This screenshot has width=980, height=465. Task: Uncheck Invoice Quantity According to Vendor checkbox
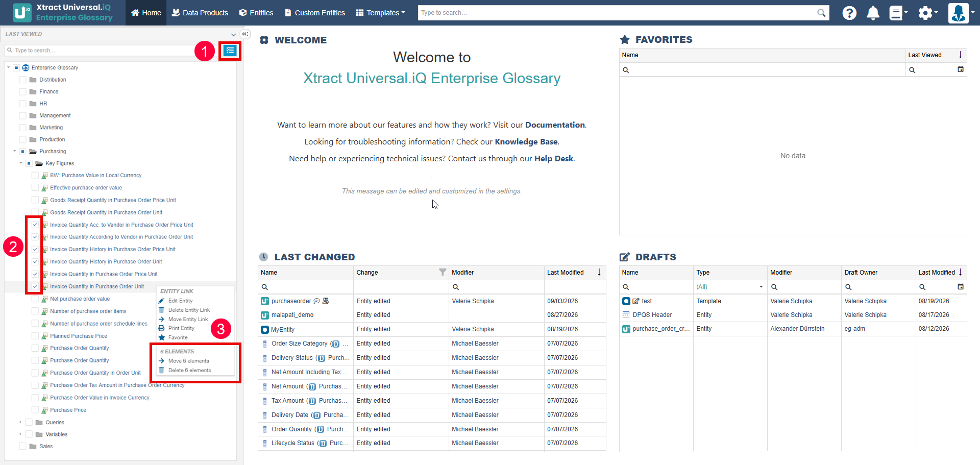[35, 237]
